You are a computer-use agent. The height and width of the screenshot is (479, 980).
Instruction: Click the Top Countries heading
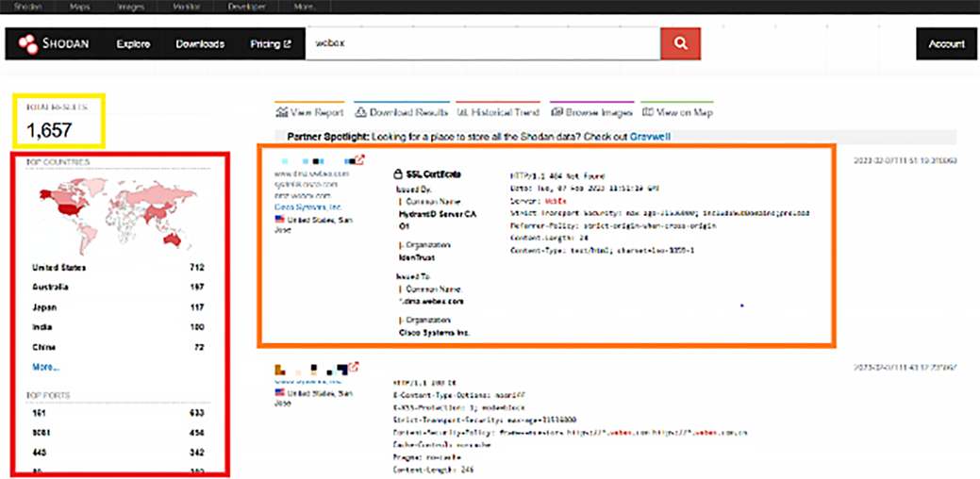58,162
